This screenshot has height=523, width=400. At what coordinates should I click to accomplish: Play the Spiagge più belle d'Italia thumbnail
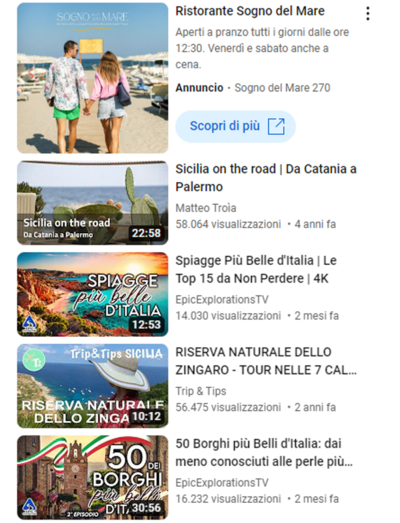pyautogui.click(x=93, y=294)
